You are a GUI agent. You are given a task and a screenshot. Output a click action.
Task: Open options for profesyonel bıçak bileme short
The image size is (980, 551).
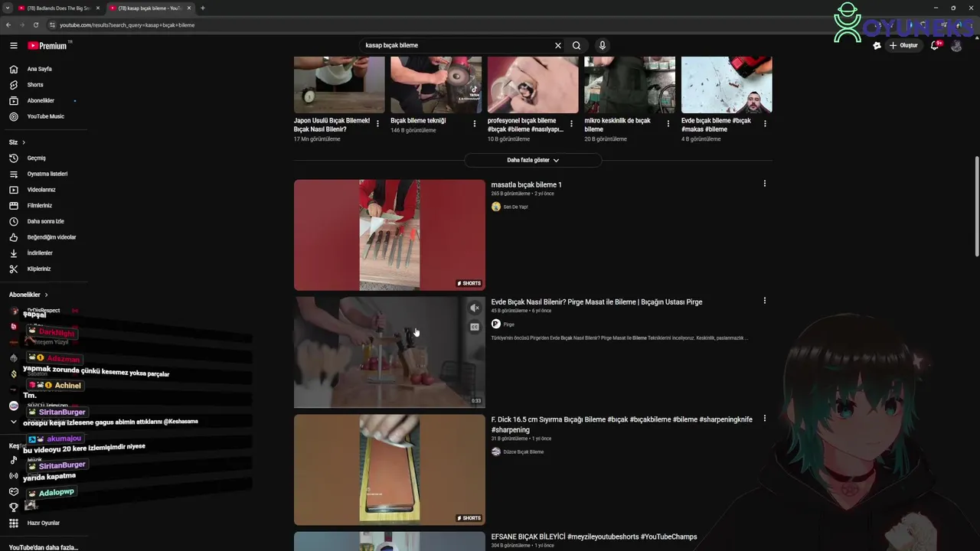coord(571,123)
